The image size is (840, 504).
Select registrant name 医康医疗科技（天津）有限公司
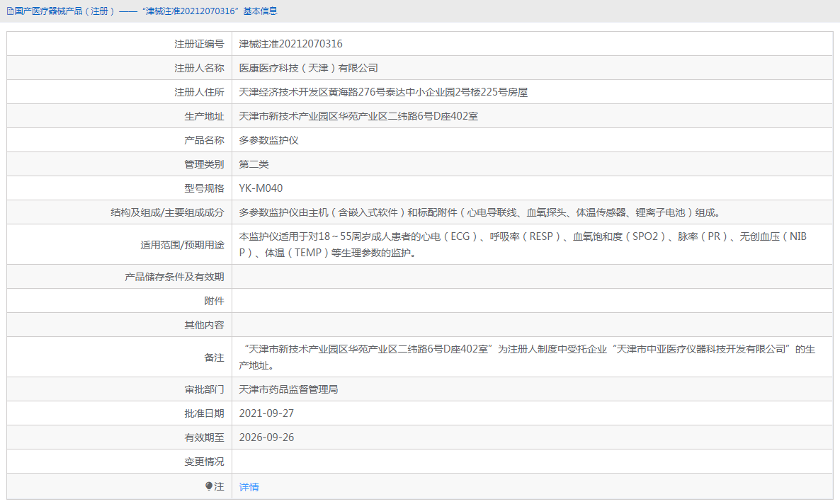tap(309, 68)
